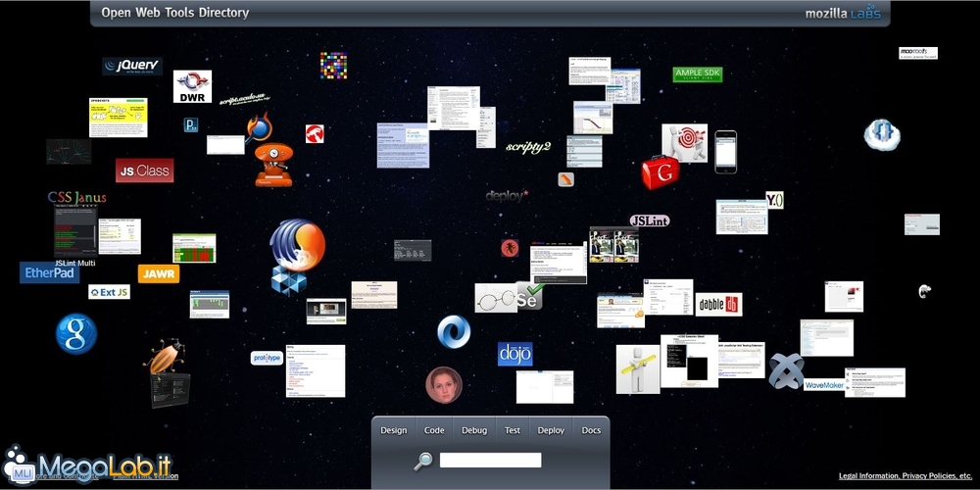Select the Selenium Se checkmark icon

[x=529, y=297]
